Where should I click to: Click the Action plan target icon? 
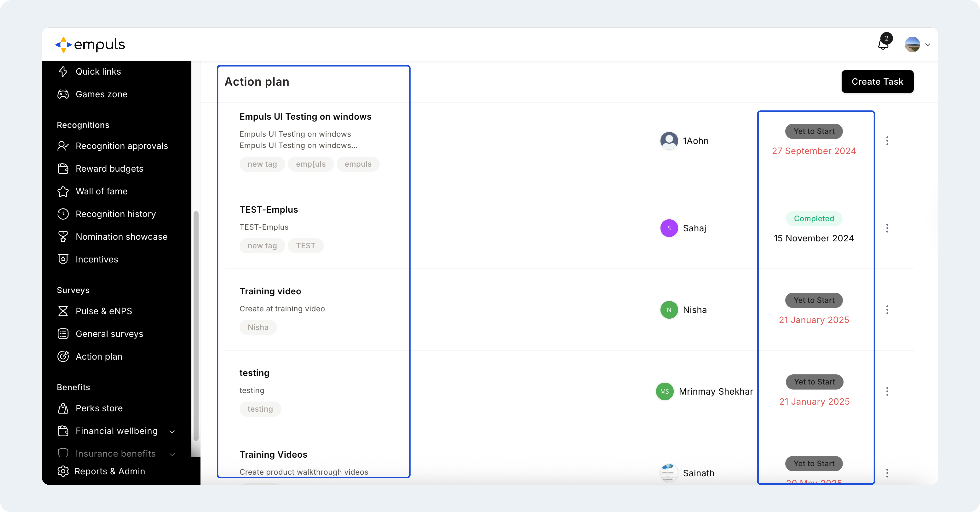point(63,356)
